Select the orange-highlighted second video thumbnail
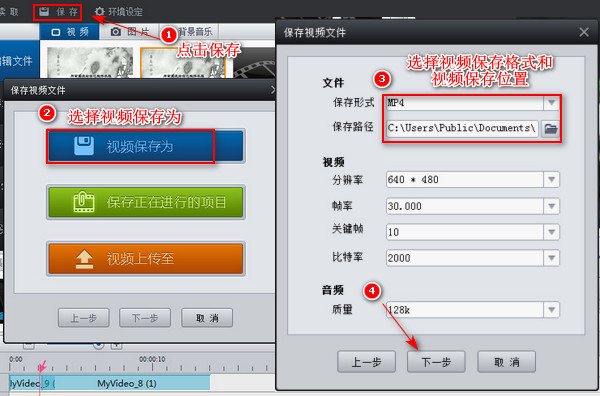Viewport: 600px width, 396px height. [183, 63]
